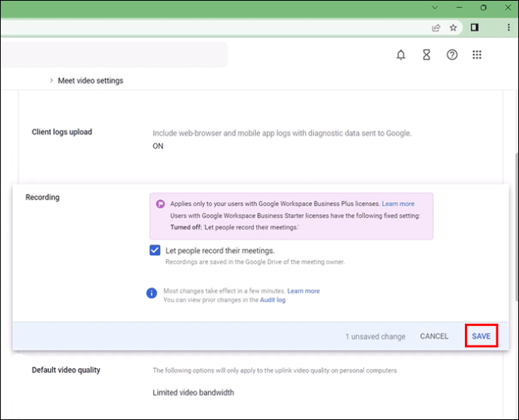
Task: Open Learn more link about Business Plus licenses
Action: click(x=398, y=204)
